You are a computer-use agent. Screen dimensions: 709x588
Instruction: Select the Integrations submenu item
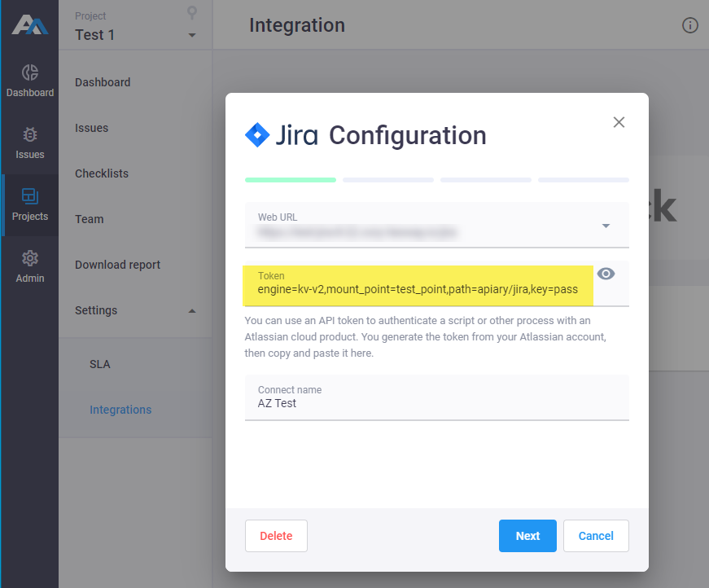pos(120,410)
